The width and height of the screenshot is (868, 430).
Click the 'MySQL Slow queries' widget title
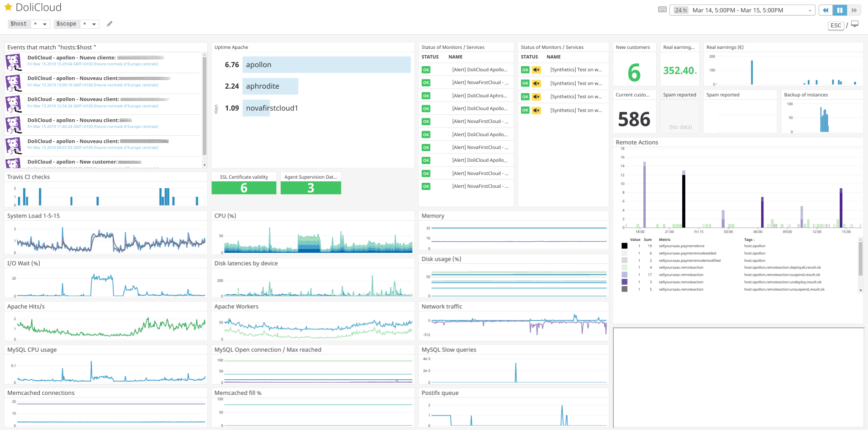pyautogui.click(x=449, y=350)
